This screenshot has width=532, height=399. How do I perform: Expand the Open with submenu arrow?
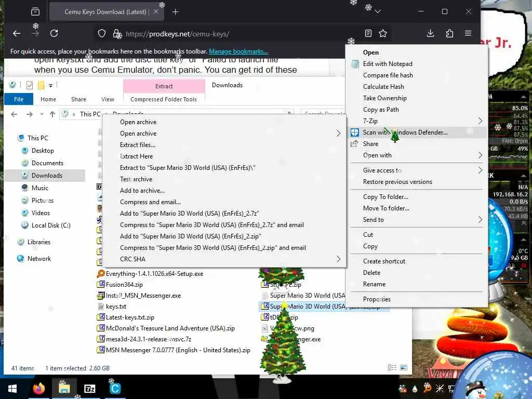pos(480,155)
